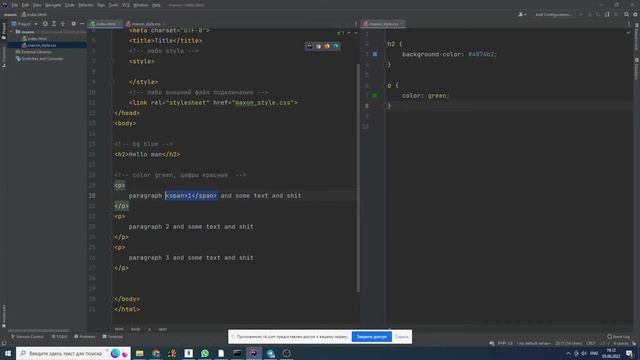The height and width of the screenshot is (360, 640).
Task: Click the Search Everywhere magnifier icon
Action: click(x=626, y=14)
